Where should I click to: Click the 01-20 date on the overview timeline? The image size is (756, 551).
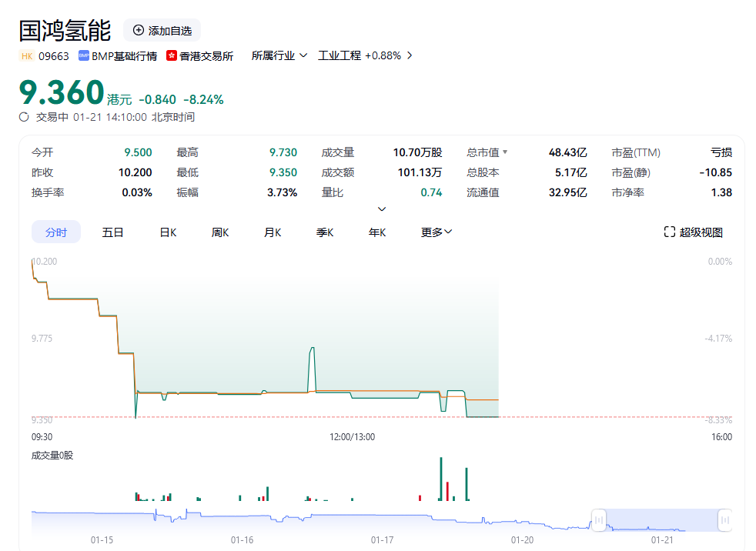pos(523,540)
